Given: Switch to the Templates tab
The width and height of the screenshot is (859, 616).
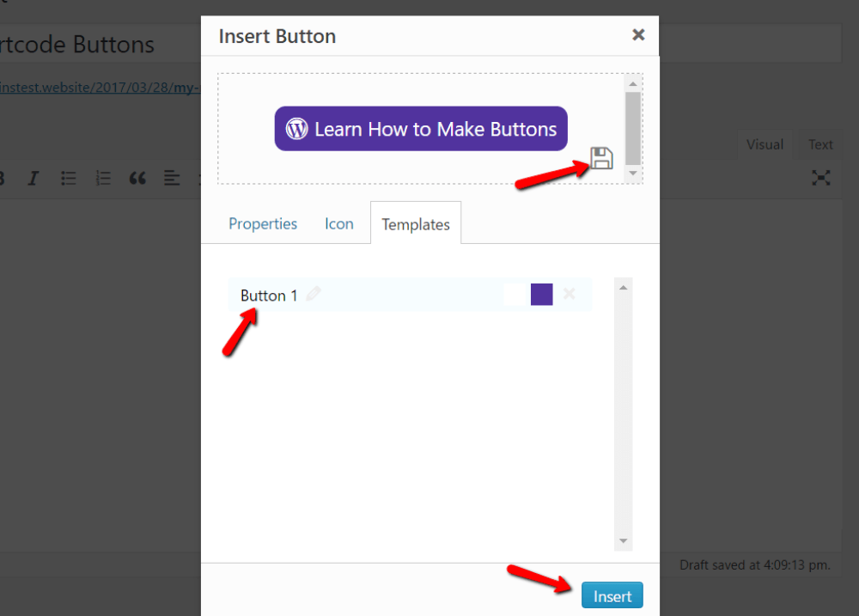Looking at the screenshot, I should (416, 223).
